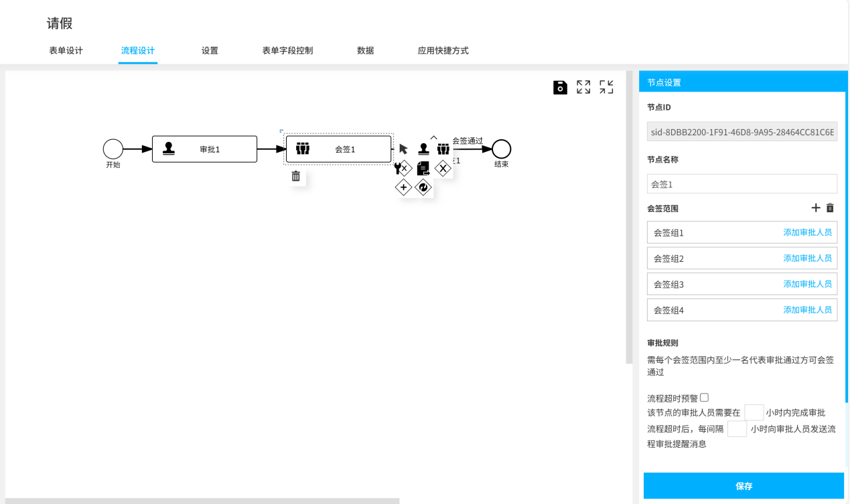Click the 请假 page title
Image resolution: width=850 pixels, height=504 pixels.
pos(60,23)
